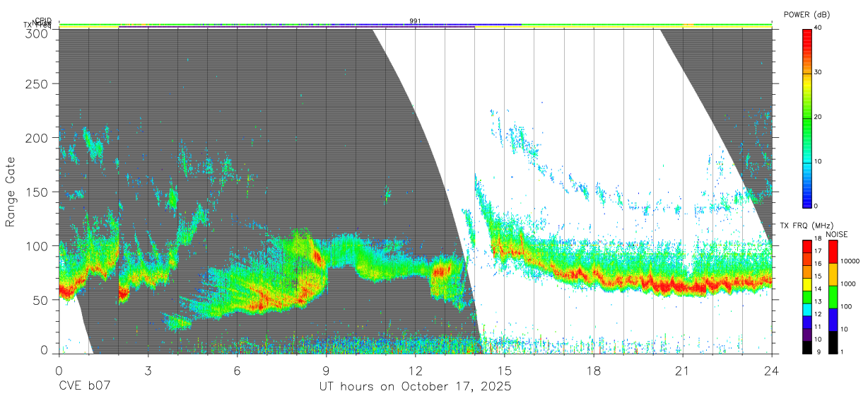The width and height of the screenshot is (868, 401).
Task: Click the CPID label at top left
Action: tap(43, 21)
